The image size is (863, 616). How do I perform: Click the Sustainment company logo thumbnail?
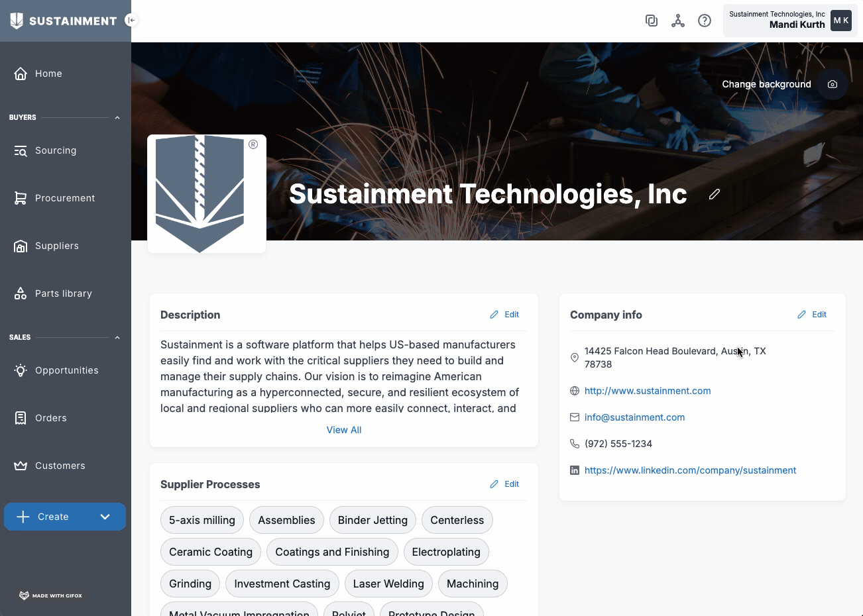pos(206,193)
